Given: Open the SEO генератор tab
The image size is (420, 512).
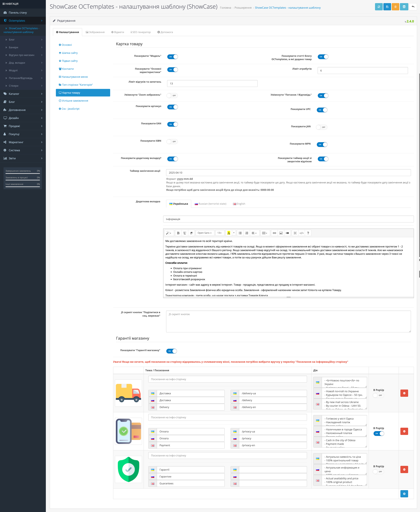Looking at the screenshot, I should [141, 32].
